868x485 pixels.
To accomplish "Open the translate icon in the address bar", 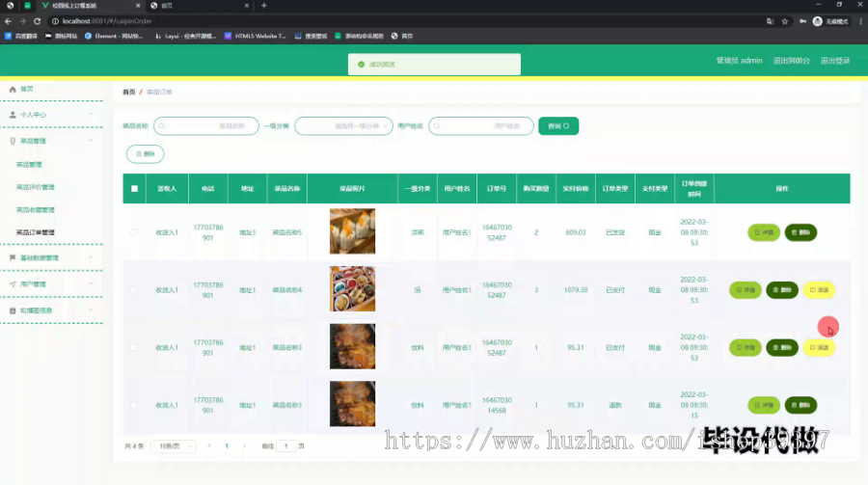I will 770,21.
